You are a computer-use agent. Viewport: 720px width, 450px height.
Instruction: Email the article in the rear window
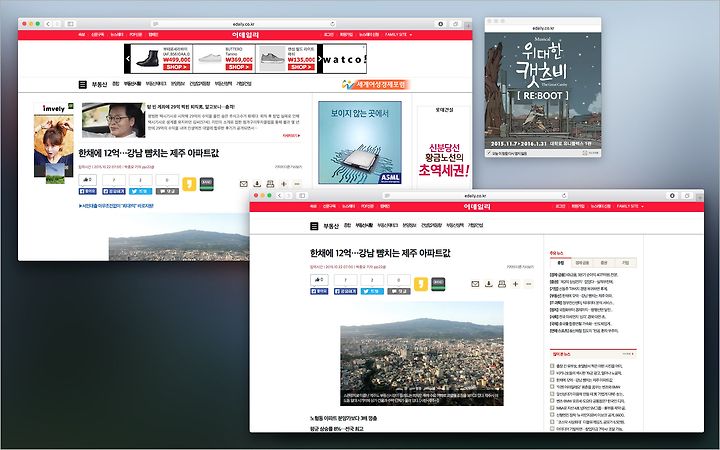tap(244, 184)
